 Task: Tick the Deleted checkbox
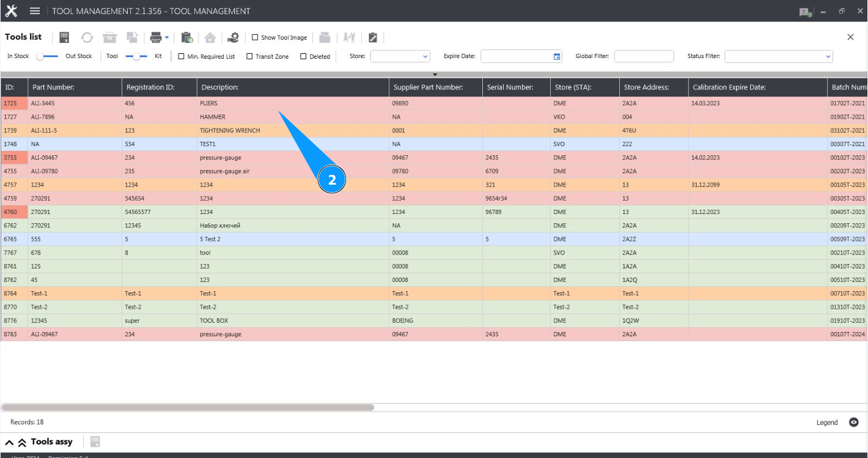pyautogui.click(x=303, y=56)
